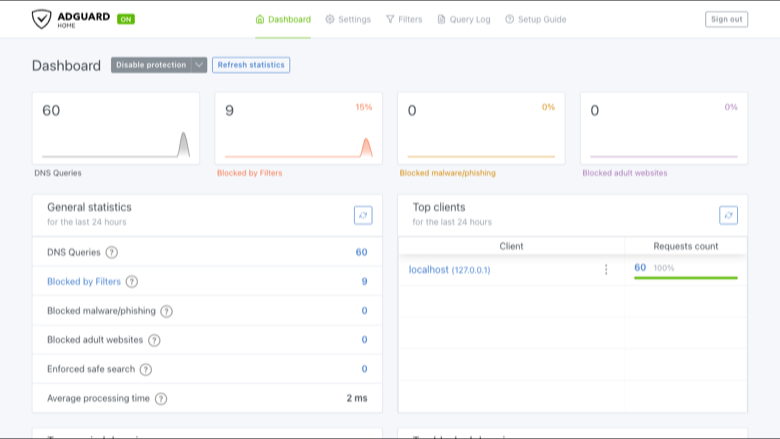Click the Refresh statistics button
The height and width of the screenshot is (439, 780).
(251, 65)
